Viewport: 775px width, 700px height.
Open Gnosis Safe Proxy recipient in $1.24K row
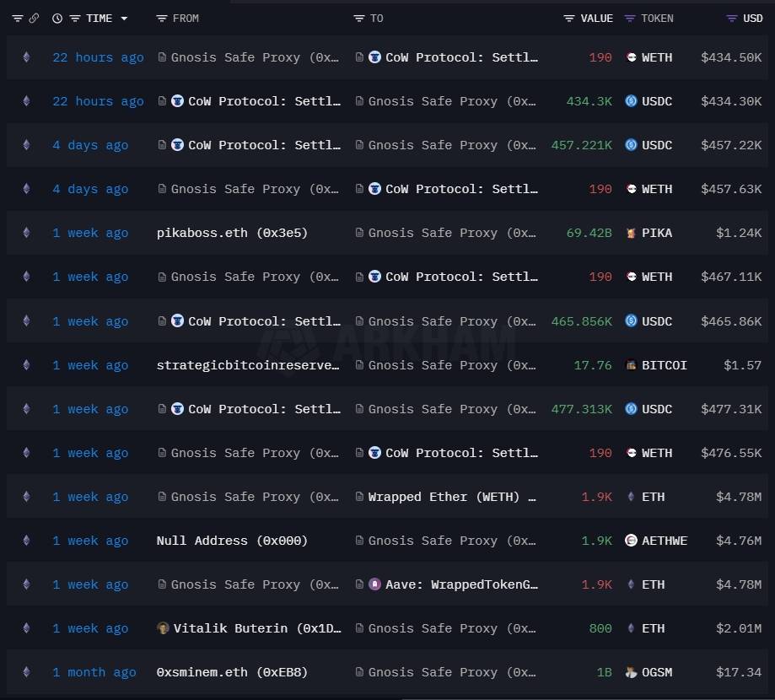tap(452, 233)
